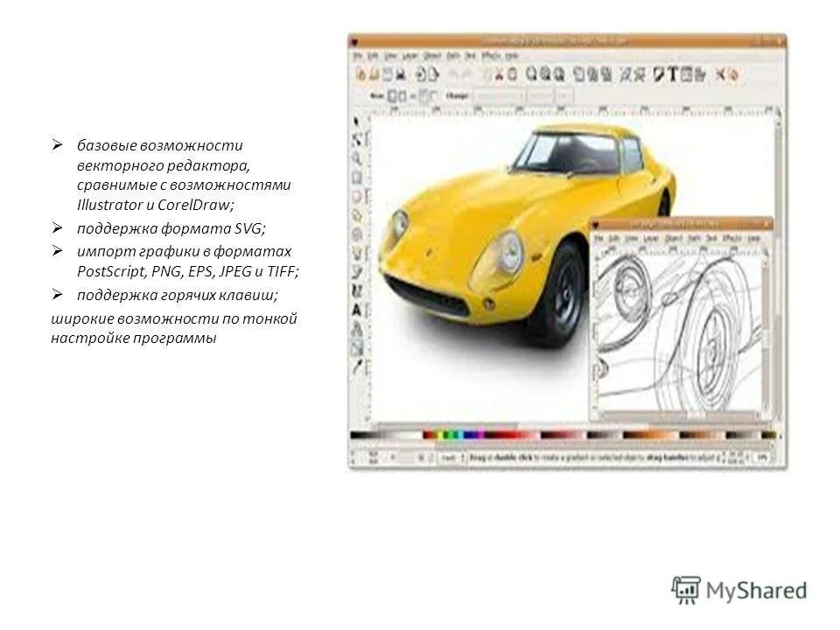Click the large T text dialog icon in the toolbar

point(673,74)
